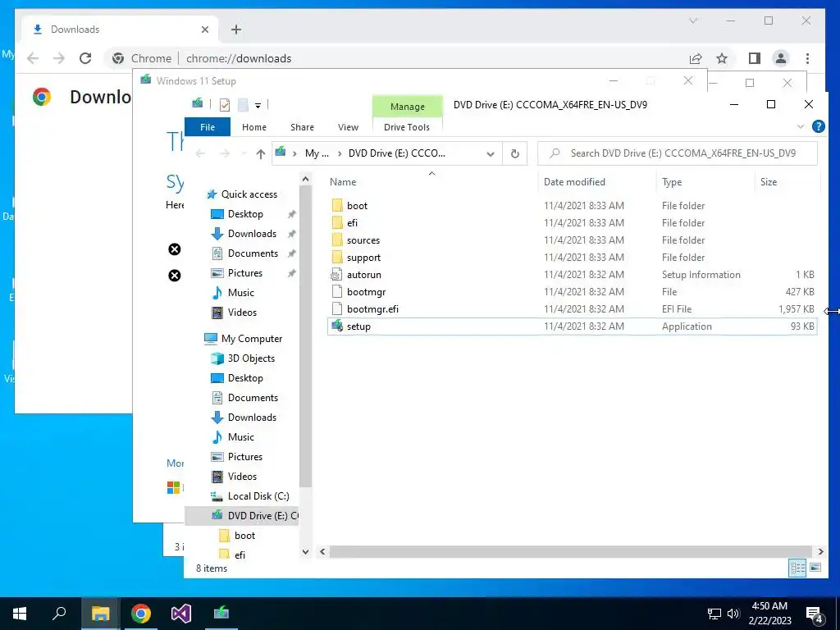Screen dimensions: 840x630
Task: Open the View ribbon tab
Action: [348, 127]
